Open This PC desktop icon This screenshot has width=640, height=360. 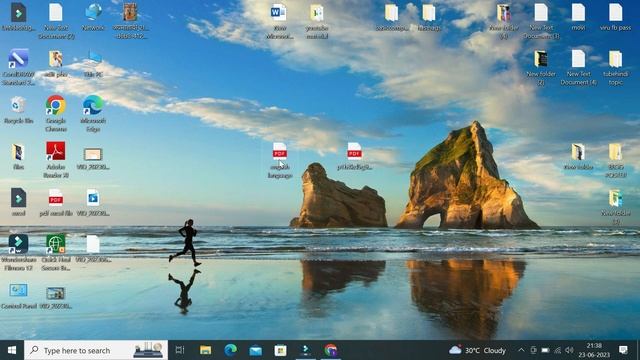93,64
